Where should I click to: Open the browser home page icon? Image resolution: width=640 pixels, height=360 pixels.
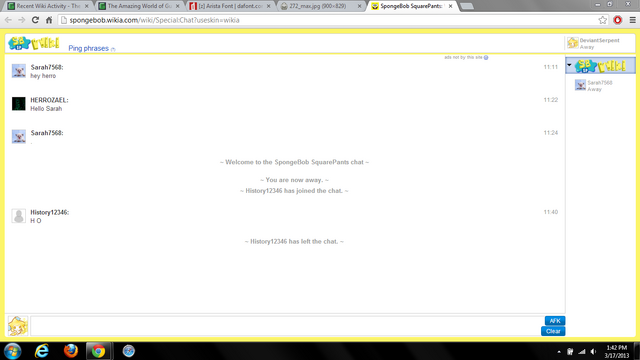tap(49, 20)
